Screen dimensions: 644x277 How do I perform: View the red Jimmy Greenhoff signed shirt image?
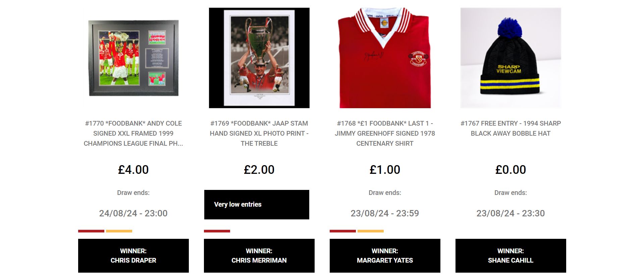coord(385,58)
